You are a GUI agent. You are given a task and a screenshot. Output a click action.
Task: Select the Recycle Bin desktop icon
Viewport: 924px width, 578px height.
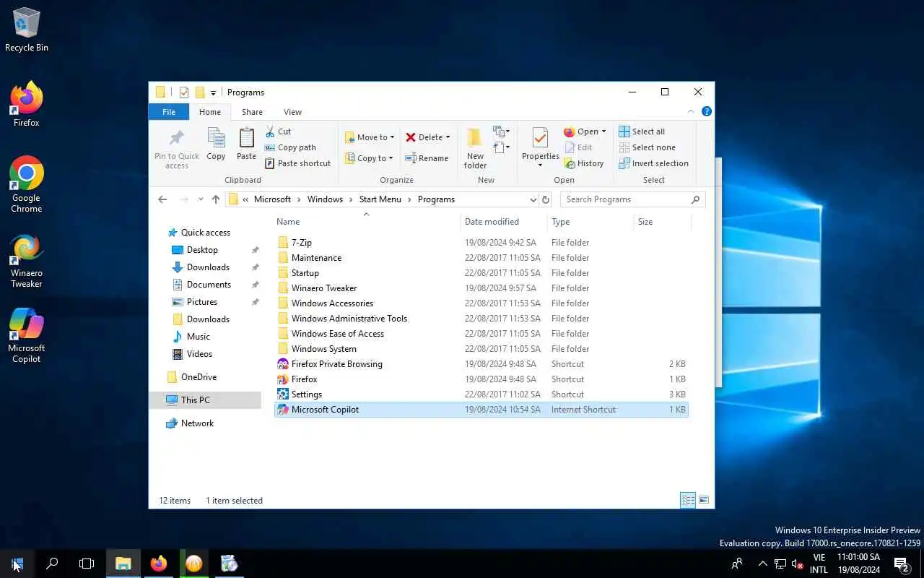pos(27,30)
